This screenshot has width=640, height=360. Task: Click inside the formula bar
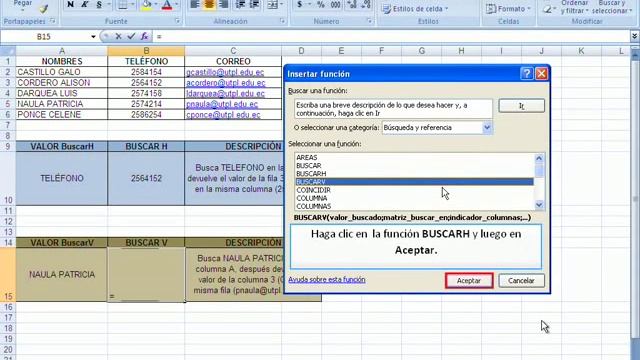[x=392, y=37]
